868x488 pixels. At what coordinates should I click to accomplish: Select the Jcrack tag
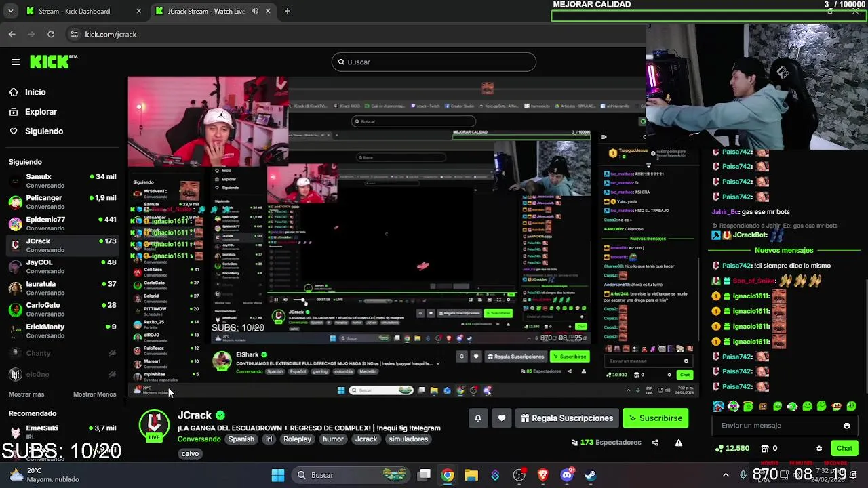point(366,439)
